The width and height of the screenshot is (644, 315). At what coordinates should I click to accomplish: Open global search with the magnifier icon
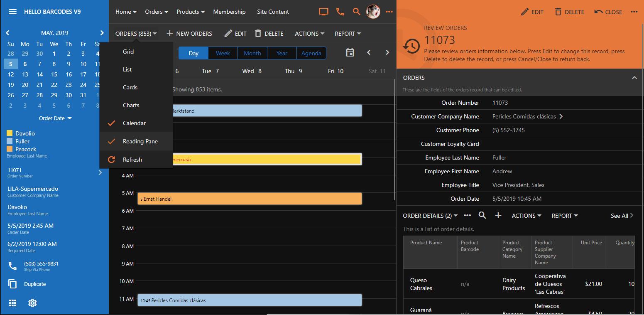tap(356, 12)
